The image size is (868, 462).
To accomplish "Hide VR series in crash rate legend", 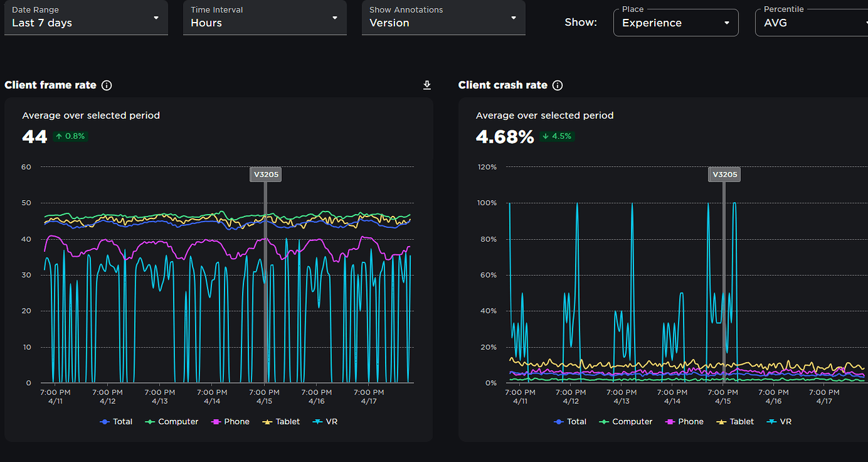I will tap(779, 422).
